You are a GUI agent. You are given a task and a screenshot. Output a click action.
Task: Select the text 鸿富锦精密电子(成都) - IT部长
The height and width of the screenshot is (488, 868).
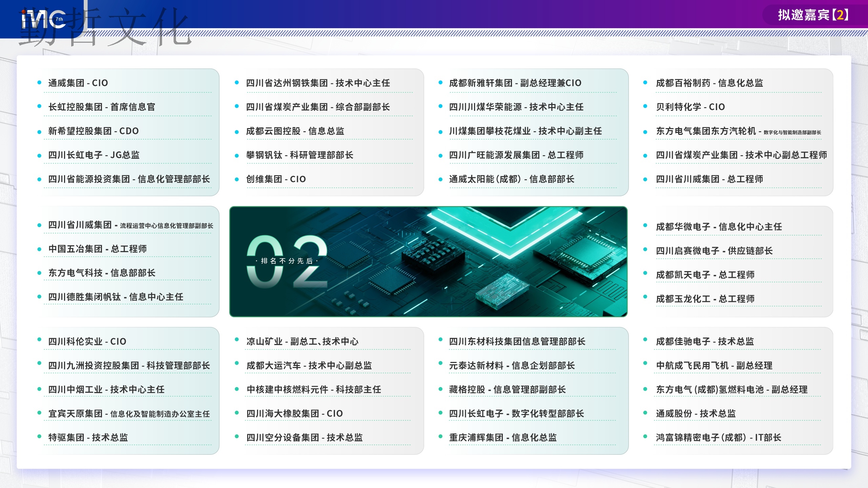point(719,438)
